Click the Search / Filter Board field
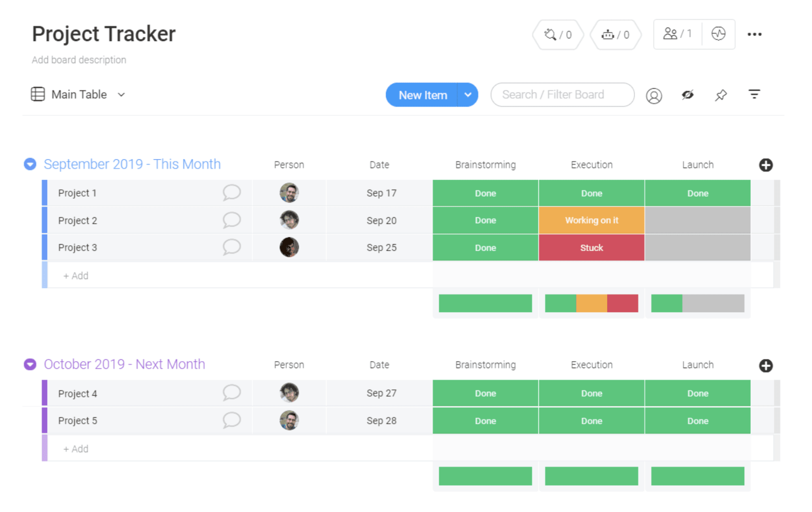This screenshot has width=812, height=512. pyautogui.click(x=562, y=95)
